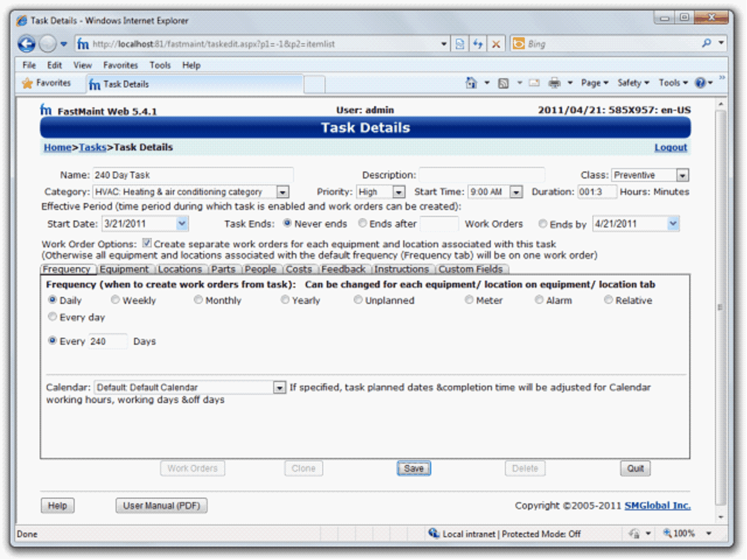Image resolution: width=747 pixels, height=560 pixels.
Task: Switch to the People tab
Action: pos(260,269)
